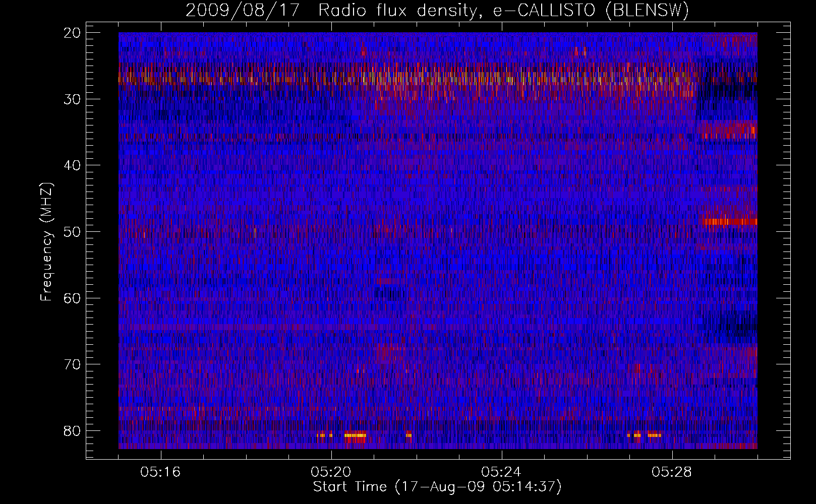Click the 05:16 time tick label
Viewport: 816px width, 504px height.
pyautogui.click(x=160, y=472)
